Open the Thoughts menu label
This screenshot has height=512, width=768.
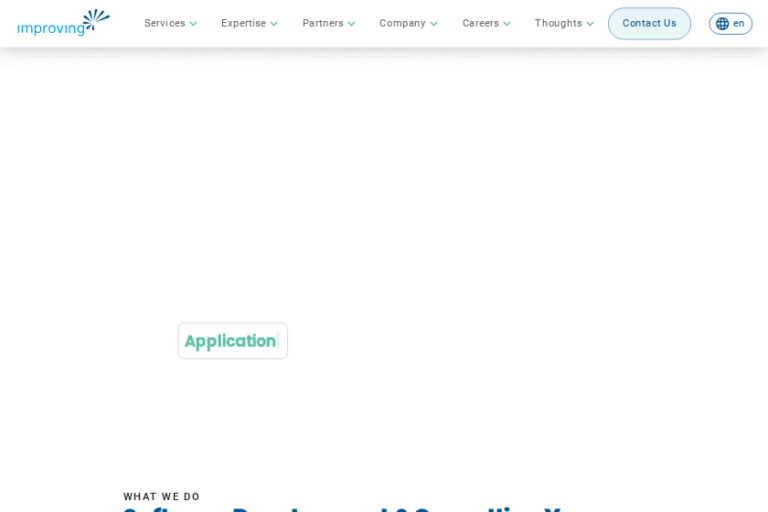point(558,23)
